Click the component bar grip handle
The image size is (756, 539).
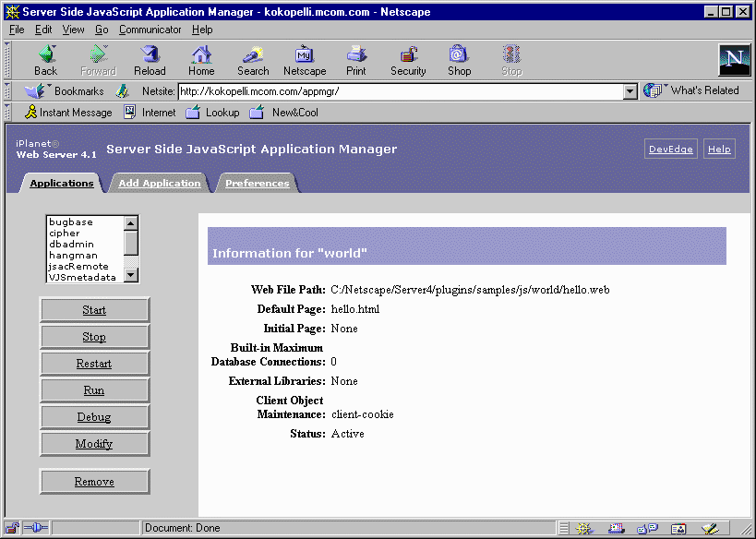click(x=564, y=529)
